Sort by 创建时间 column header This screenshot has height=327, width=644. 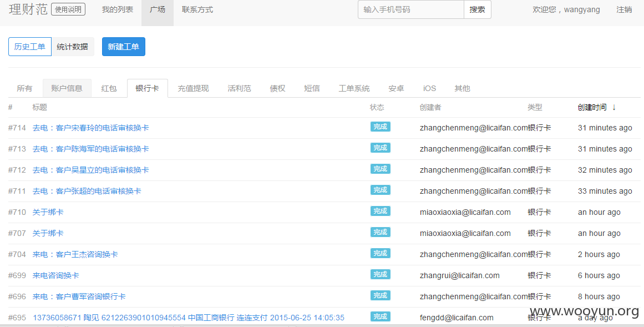(x=592, y=107)
